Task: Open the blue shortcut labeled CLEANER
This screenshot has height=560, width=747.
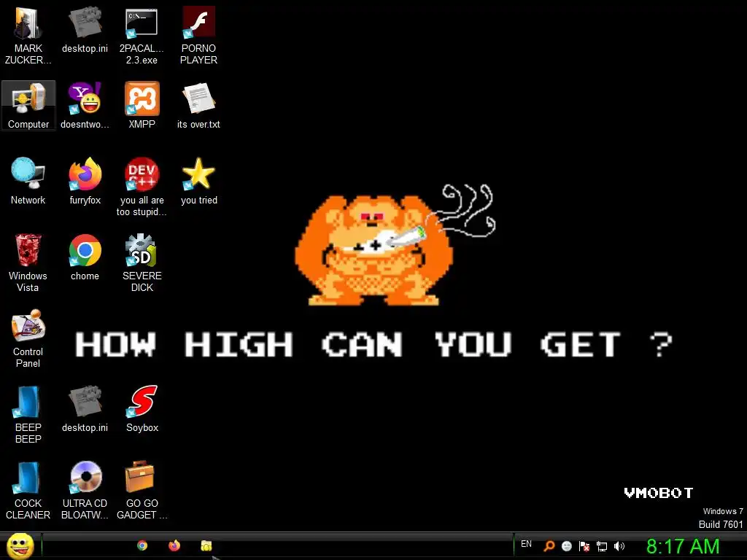Action: click(28, 489)
